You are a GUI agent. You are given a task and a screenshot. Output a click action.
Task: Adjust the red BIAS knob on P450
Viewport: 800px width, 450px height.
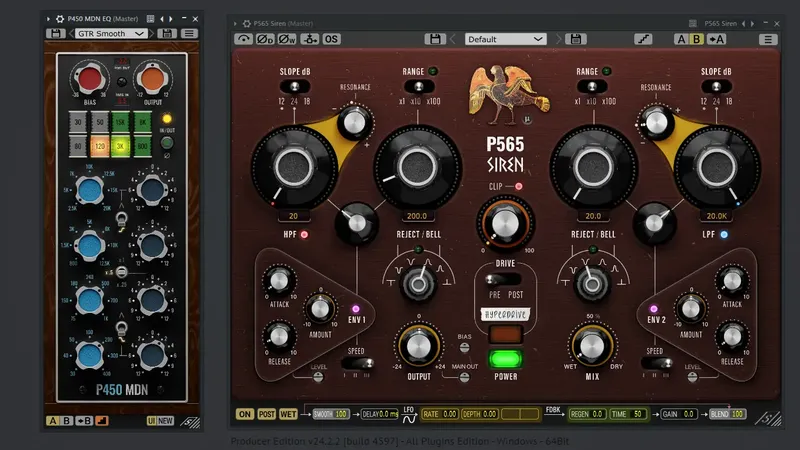coord(90,79)
